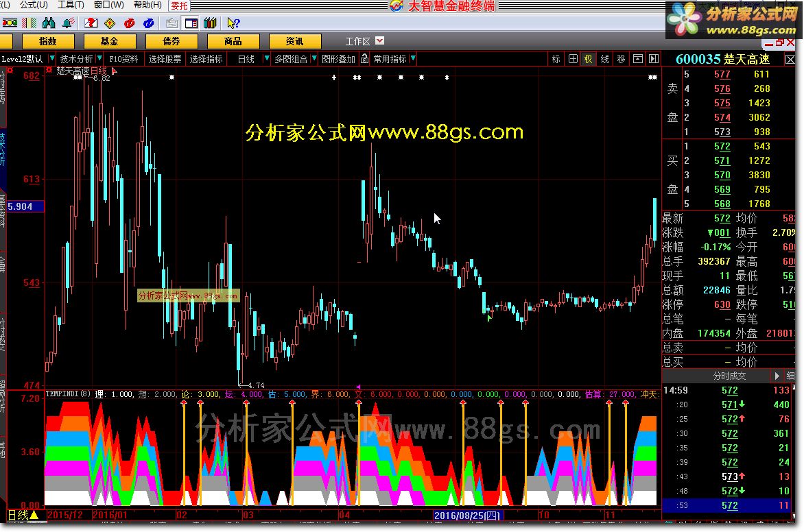Switch to the 债券 tab
This screenshot has height=532, width=804.
click(x=172, y=41)
